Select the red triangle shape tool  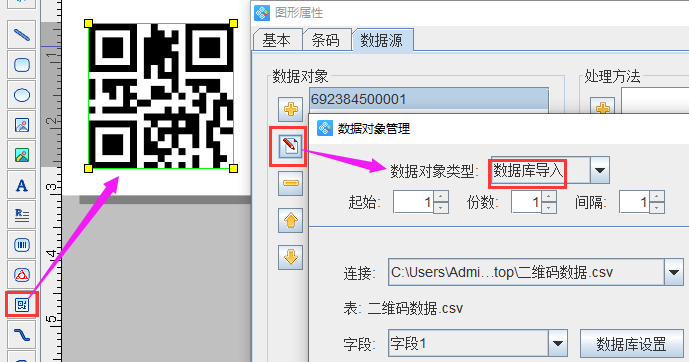[x=22, y=275]
